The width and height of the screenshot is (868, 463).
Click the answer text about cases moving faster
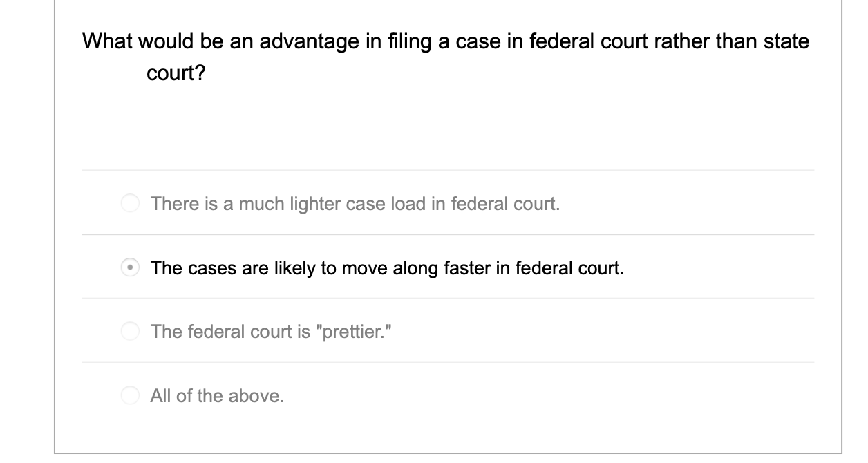click(387, 267)
